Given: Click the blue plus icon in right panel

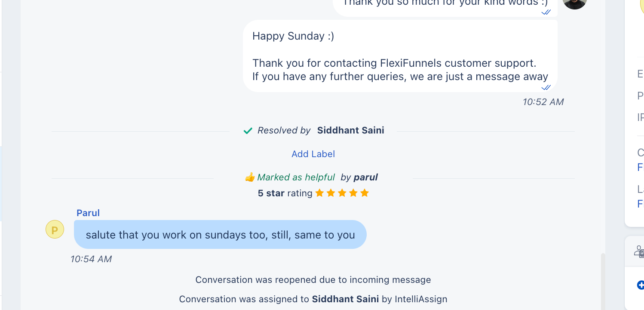Looking at the screenshot, I should [x=640, y=285].
